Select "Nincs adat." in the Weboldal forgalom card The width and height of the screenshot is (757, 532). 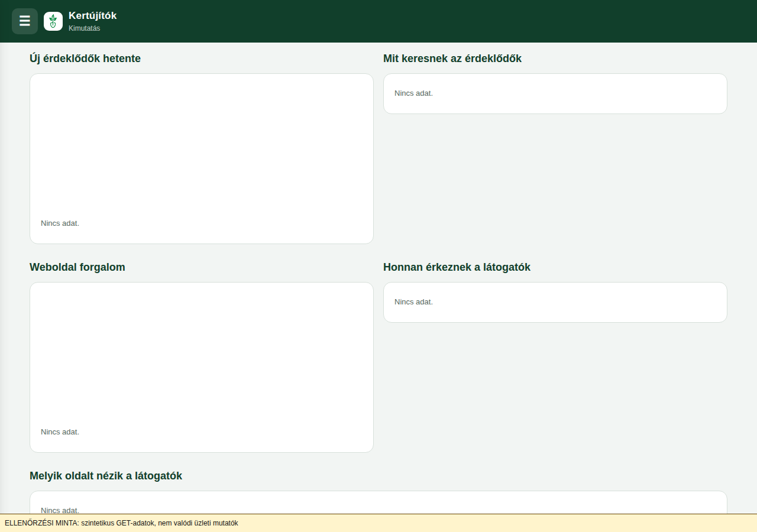[60, 432]
